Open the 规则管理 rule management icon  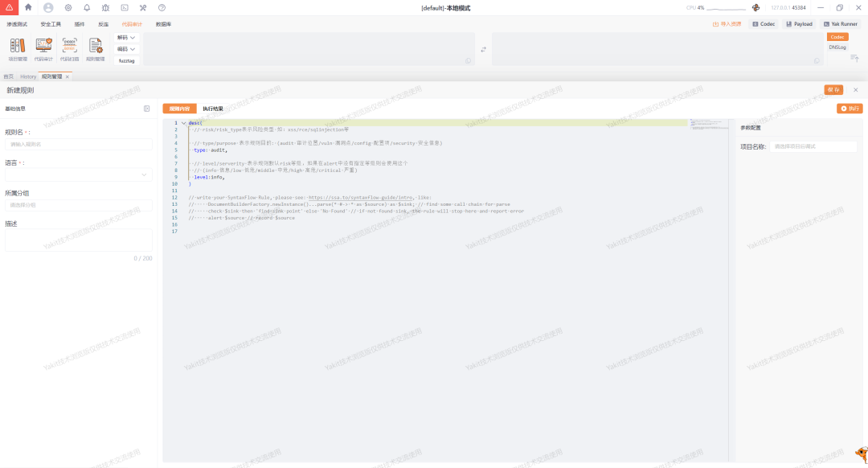click(95, 45)
